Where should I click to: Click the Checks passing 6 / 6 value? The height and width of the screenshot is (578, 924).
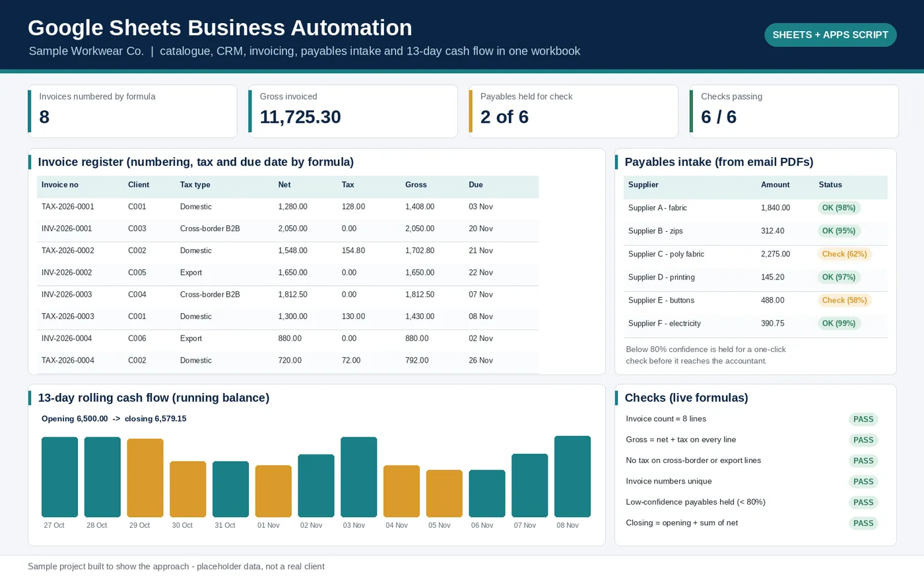coord(719,117)
